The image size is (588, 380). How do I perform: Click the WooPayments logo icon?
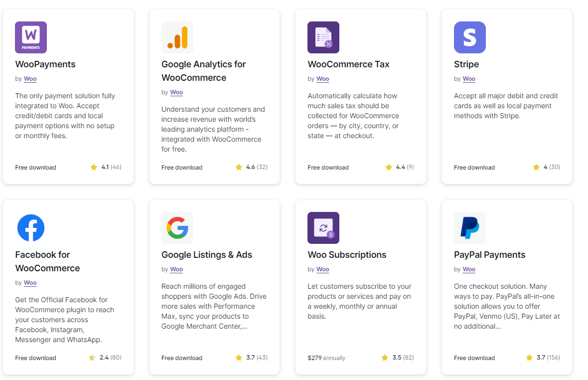point(31,37)
